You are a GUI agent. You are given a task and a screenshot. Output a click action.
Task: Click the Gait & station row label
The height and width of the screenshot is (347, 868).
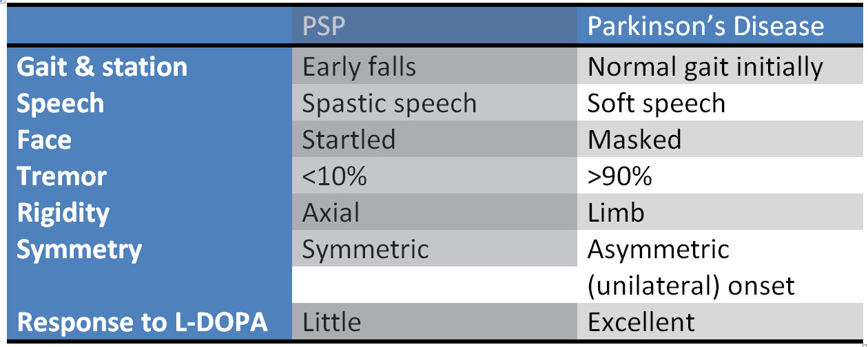[102, 67]
